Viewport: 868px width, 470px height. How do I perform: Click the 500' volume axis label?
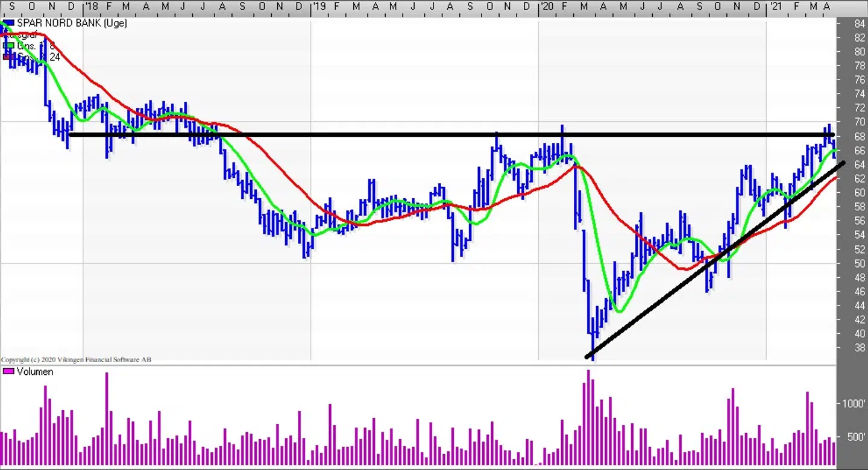point(857,437)
